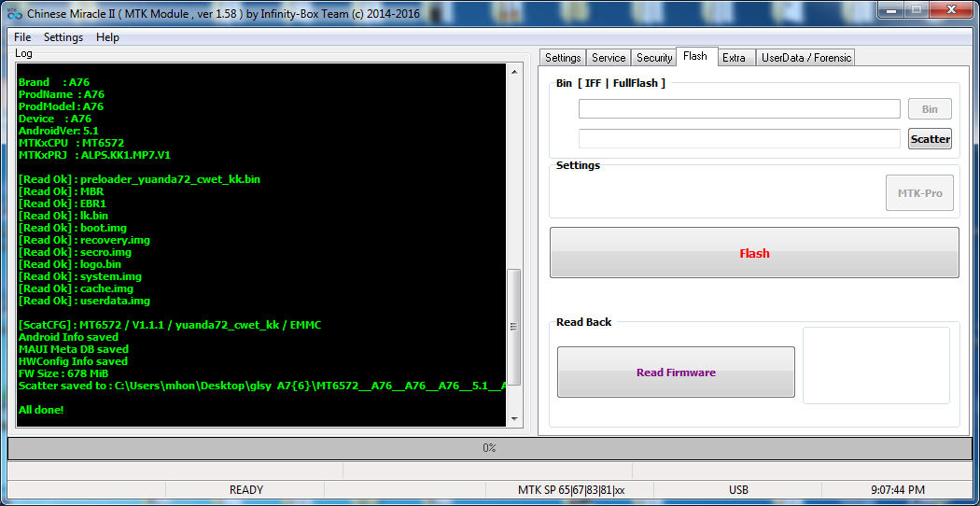Click the 'All done!' log line
This screenshot has height=506, width=980.
pyautogui.click(x=41, y=410)
